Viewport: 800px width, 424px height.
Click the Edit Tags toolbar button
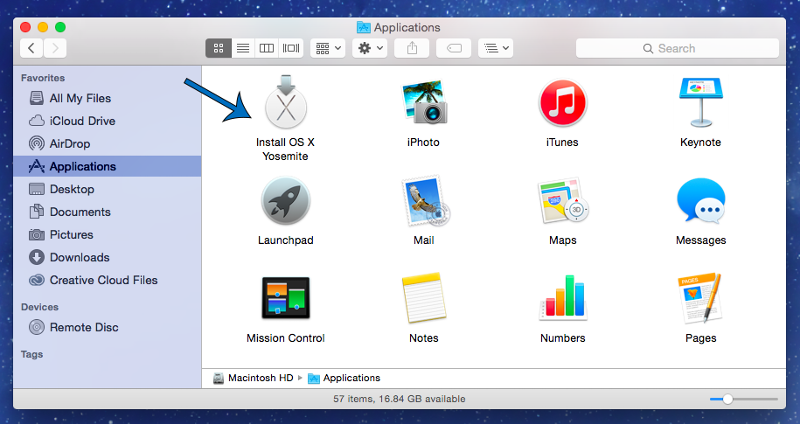tap(454, 48)
